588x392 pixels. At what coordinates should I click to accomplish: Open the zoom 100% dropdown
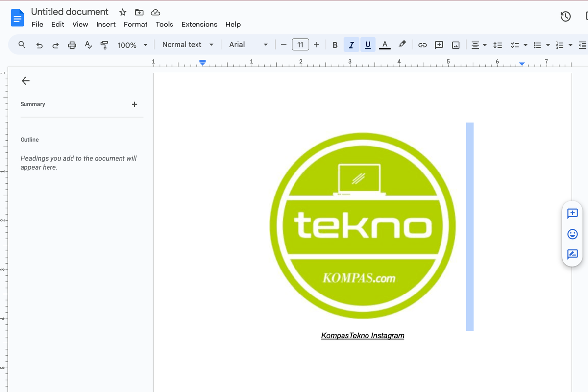click(132, 45)
